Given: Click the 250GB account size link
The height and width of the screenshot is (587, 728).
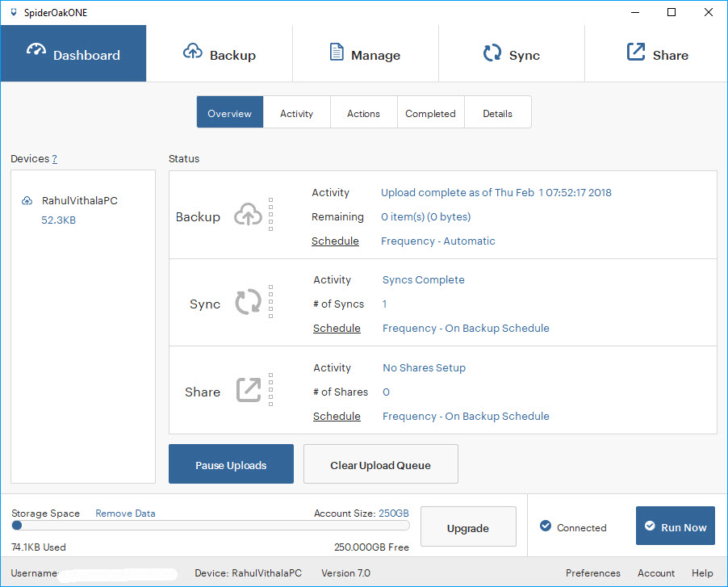Looking at the screenshot, I should [x=394, y=514].
